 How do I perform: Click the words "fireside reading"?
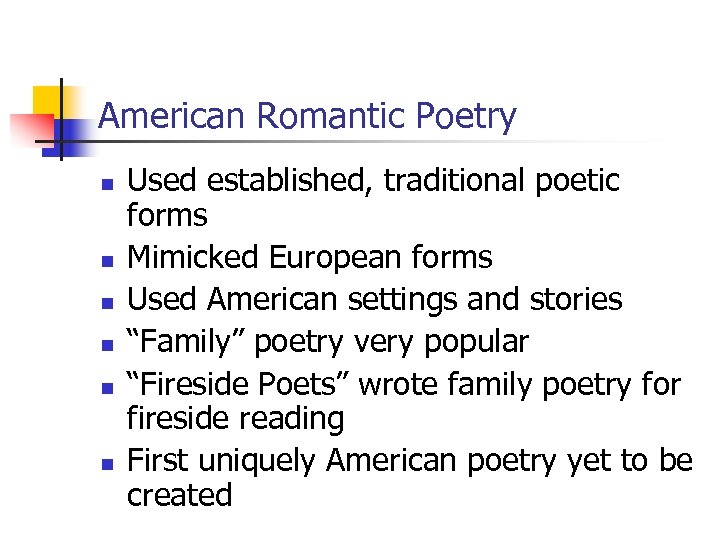(235, 418)
